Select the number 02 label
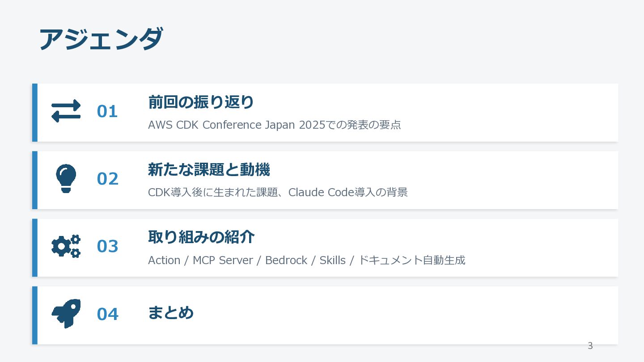Viewport: 644px width, 362px height. tap(107, 179)
